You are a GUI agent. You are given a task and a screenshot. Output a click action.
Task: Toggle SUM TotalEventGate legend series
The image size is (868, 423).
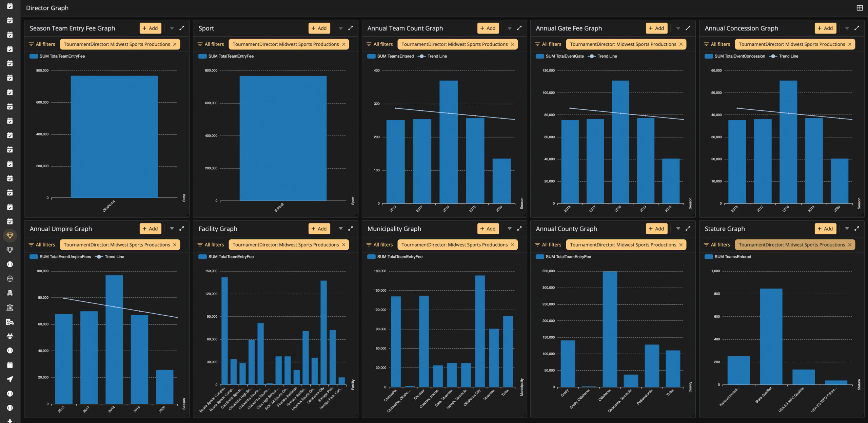[560, 56]
